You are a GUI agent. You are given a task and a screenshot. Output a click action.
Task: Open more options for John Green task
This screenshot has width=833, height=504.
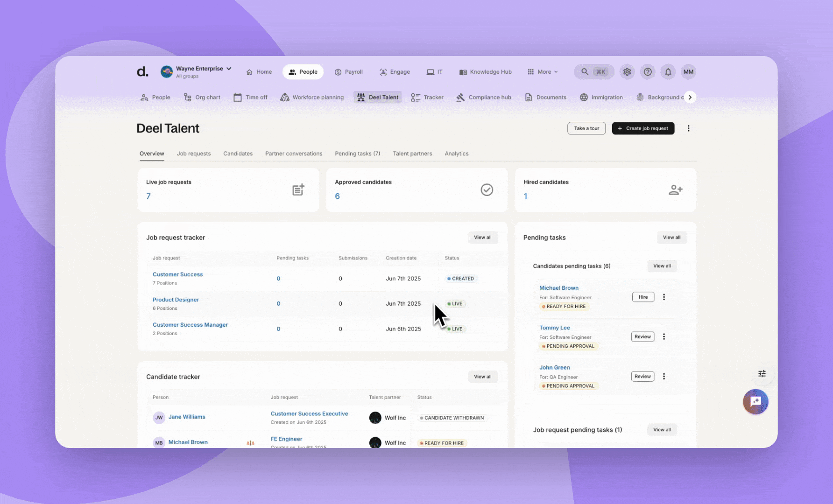(664, 376)
